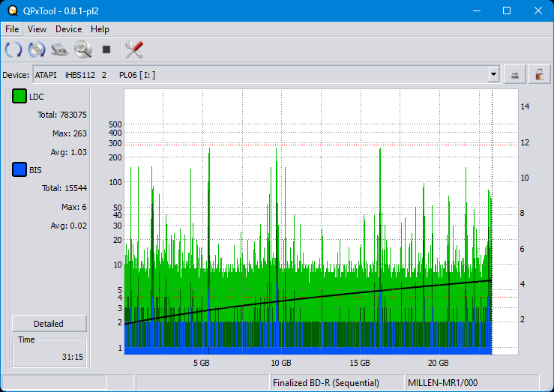Click the green LDC color swatch
554x392 pixels.
[x=19, y=96]
